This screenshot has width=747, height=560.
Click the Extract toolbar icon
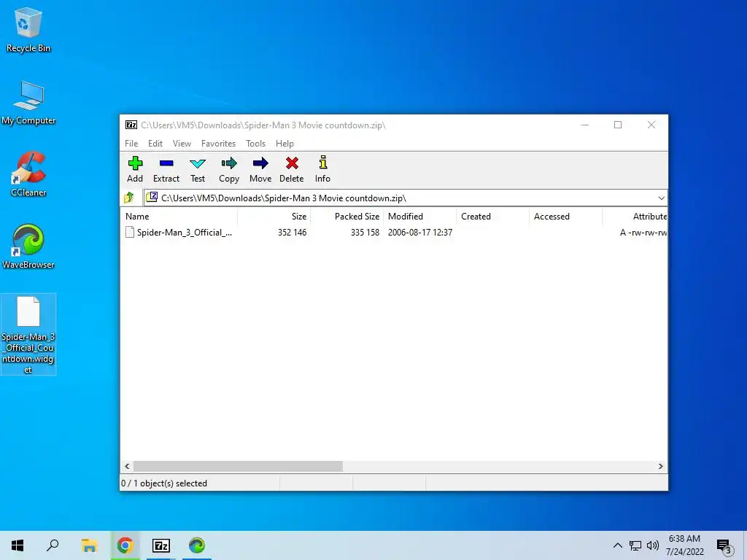[166, 163]
